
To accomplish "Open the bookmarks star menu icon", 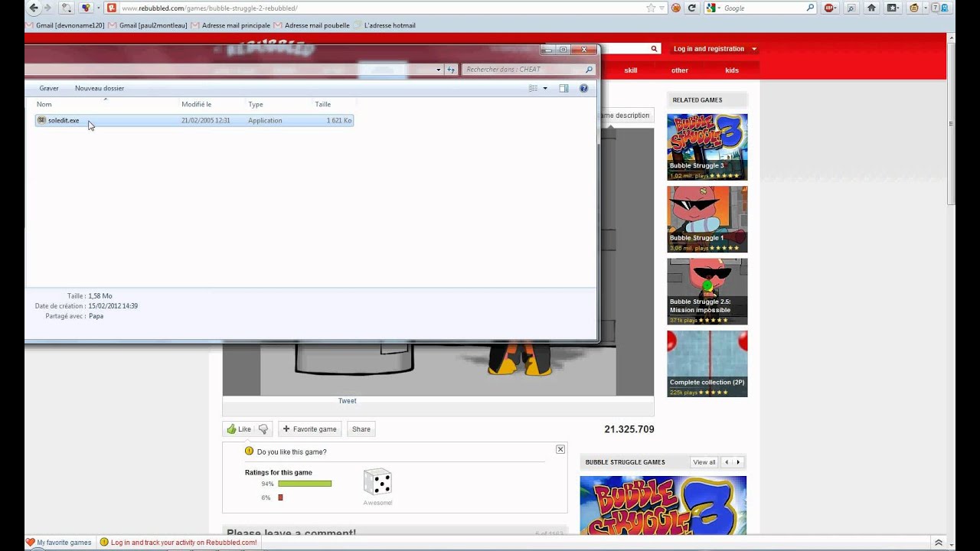I will [892, 8].
